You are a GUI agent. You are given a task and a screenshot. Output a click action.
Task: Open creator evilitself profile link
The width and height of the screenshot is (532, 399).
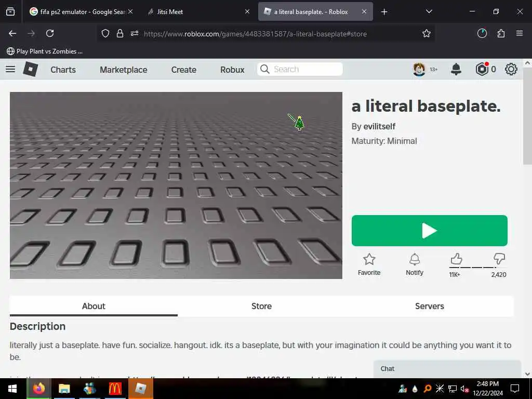pos(379,127)
